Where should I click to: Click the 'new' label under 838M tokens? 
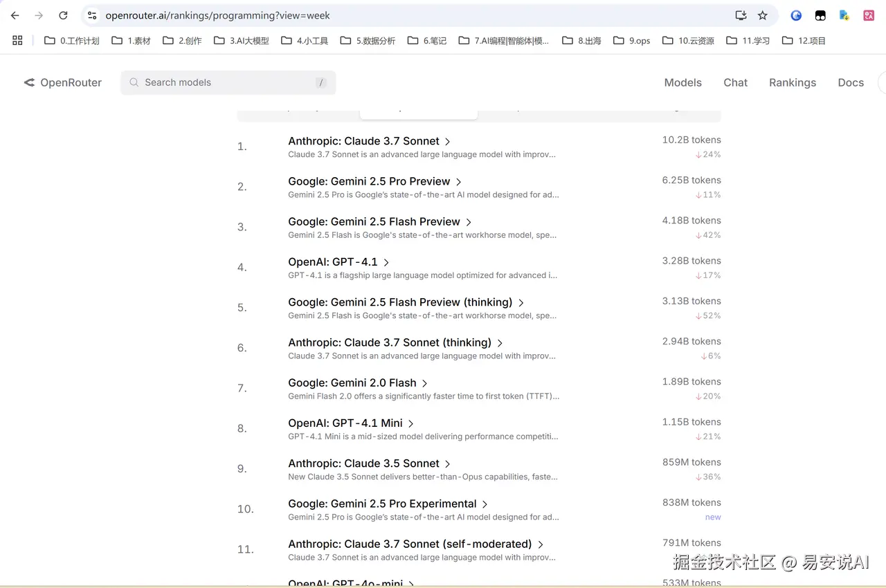pos(713,517)
